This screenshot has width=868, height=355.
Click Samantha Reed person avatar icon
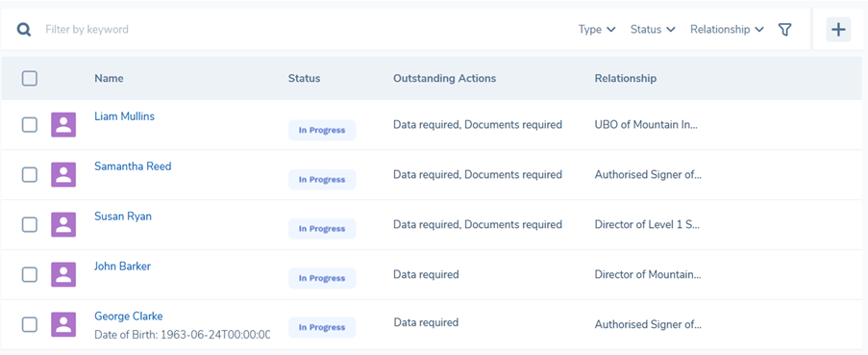coord(63,174)
